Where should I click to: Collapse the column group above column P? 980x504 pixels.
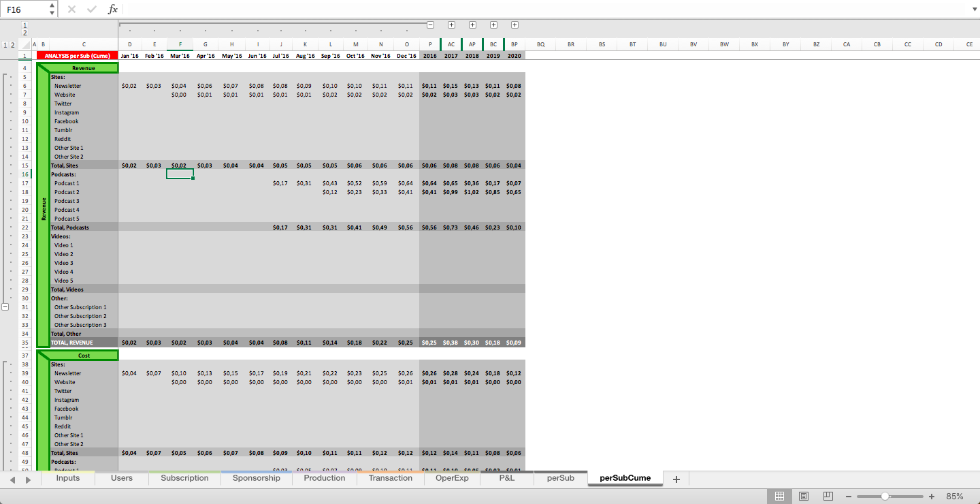click(x=430, y=25)
